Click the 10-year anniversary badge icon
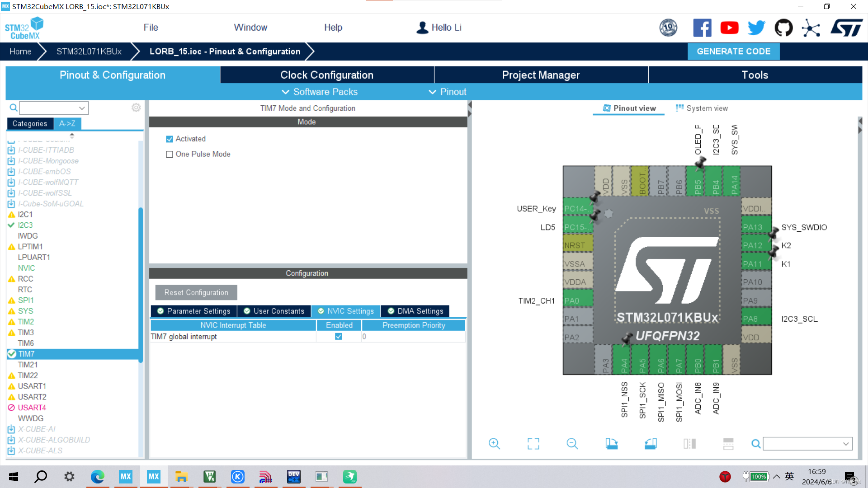This screenshot has height=488, width=868. (x=668, y=28)
